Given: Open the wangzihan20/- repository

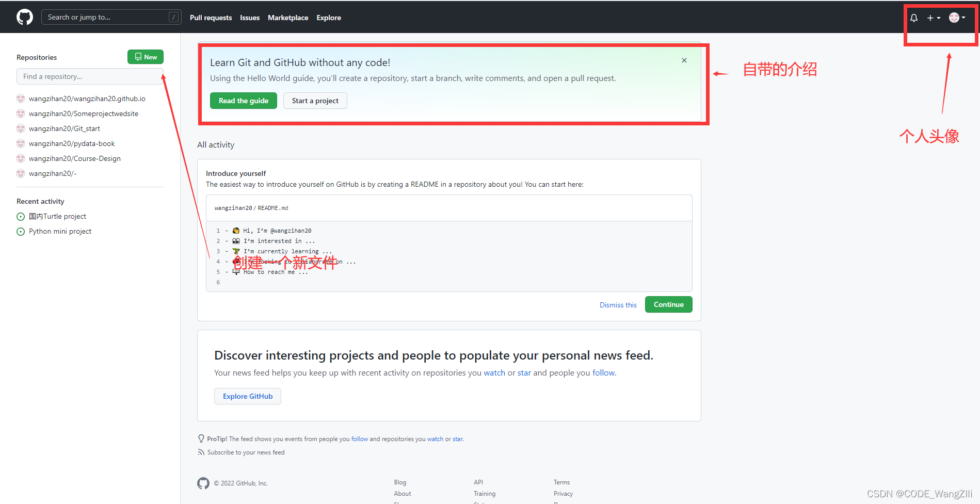Looking at the screenshot, I should click(x=53, y=173).
